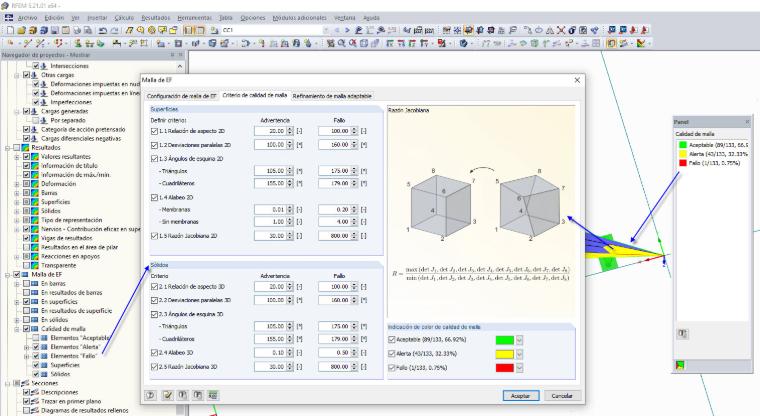
Task: Open the CC1 load case dropdown
Action: [326, 30]
